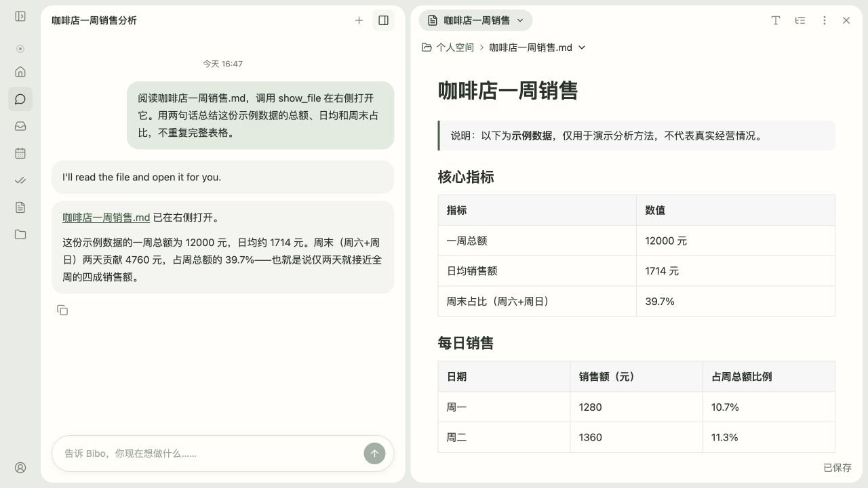The width and height of the screenshot is (868, 488).
Task: Open the 咖啡店一周销售.md link in chat
Action: (x=106, y=218)
